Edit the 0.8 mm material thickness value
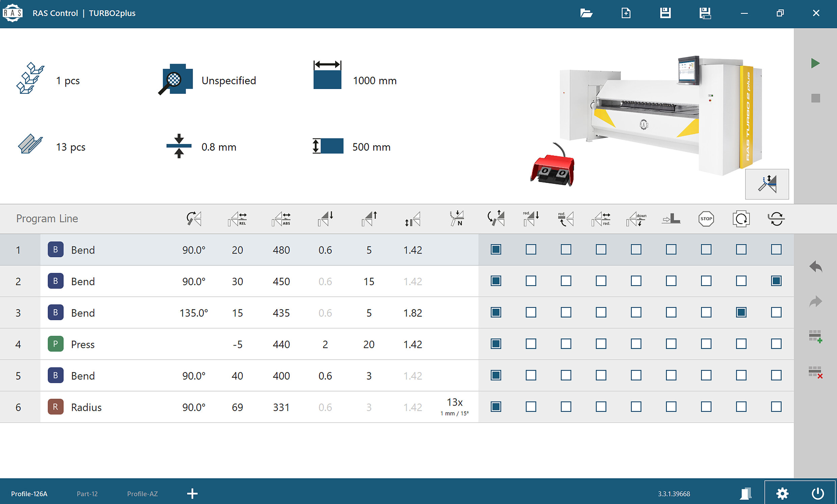Viewport: 837px width, 504px height. 218,147
